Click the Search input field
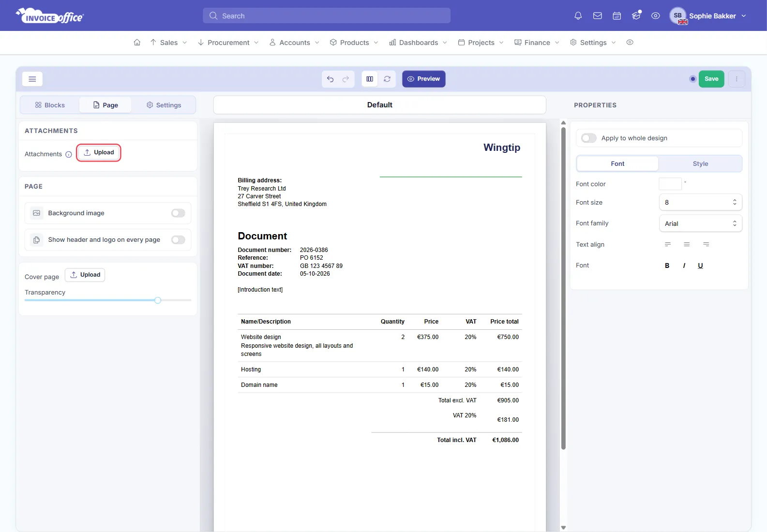This screenshot has width=767, height=532. [x=327, y=15]
